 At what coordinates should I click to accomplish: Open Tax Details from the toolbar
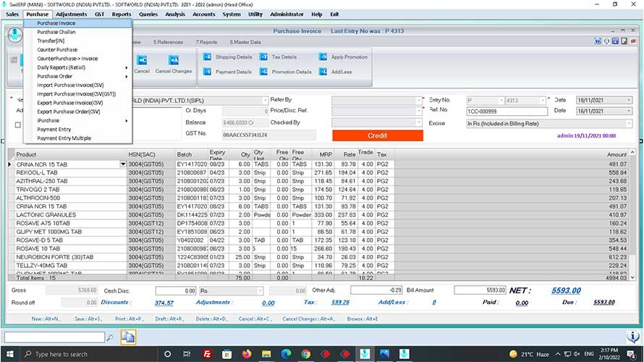coord(264,57)
